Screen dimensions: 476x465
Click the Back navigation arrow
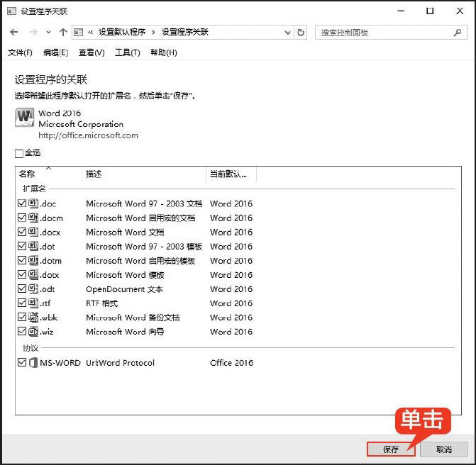point(14,33)
